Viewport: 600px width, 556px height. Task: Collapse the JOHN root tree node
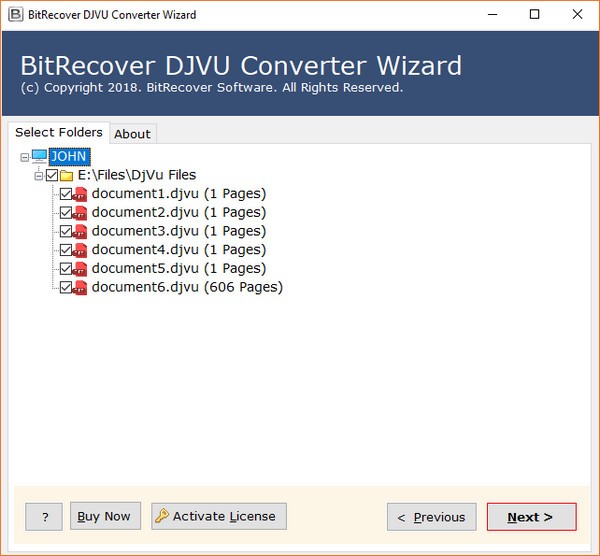25,157
